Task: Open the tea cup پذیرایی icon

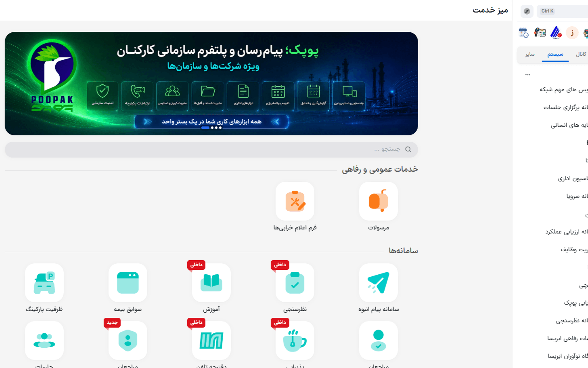Action: click(x=295, y=341)
